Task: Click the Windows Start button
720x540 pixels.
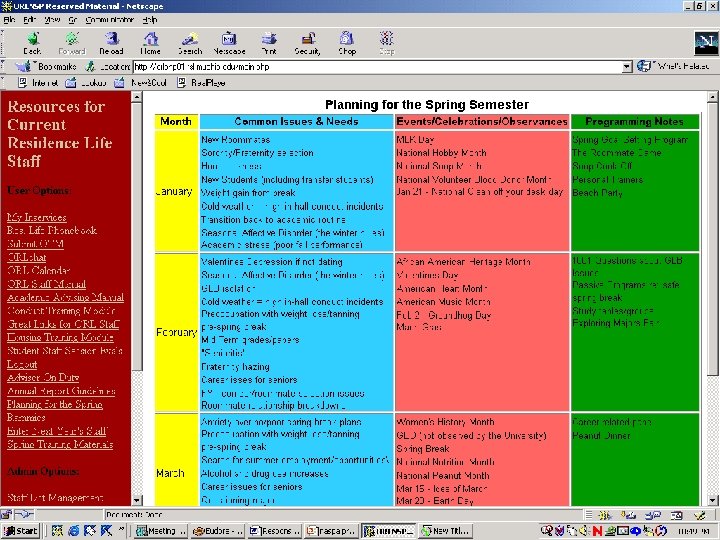Action: pyautogui.click(x=21, y=531)
